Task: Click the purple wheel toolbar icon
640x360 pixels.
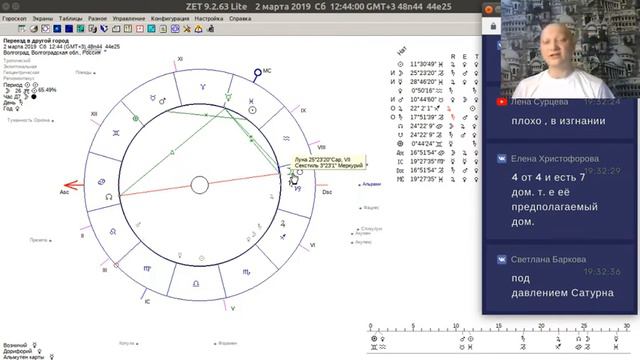Action: point(175,29)
